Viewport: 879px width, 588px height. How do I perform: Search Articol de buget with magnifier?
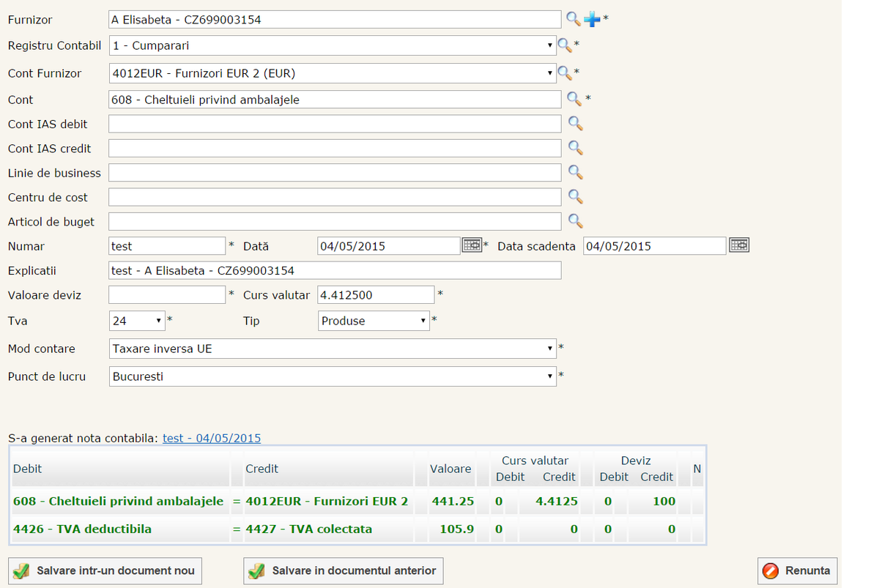coord(575,221)
